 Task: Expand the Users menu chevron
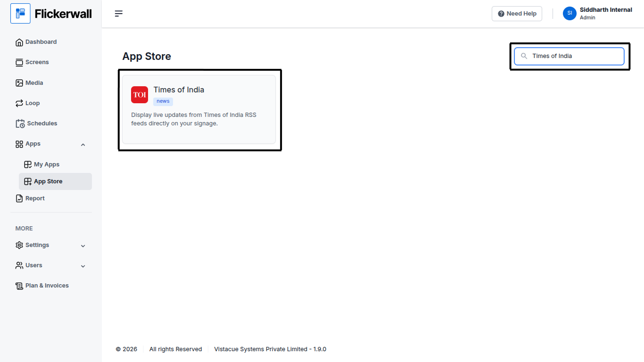click(83, 266)
